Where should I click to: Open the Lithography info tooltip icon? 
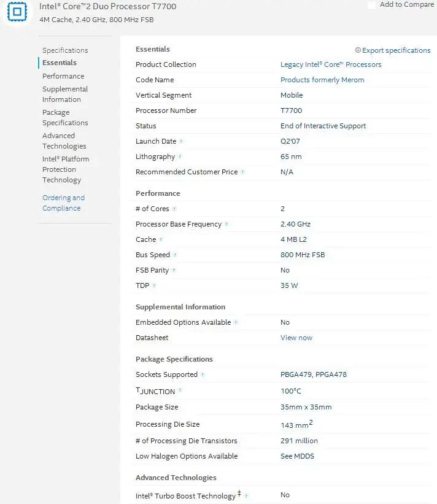(180, 157)
